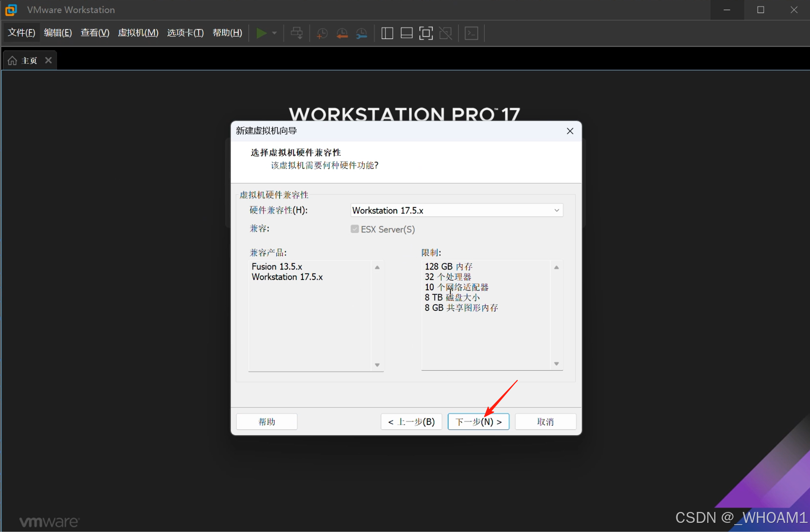Open the 帮助(H) menu
The image size is (810, 532).
[227, 33]
